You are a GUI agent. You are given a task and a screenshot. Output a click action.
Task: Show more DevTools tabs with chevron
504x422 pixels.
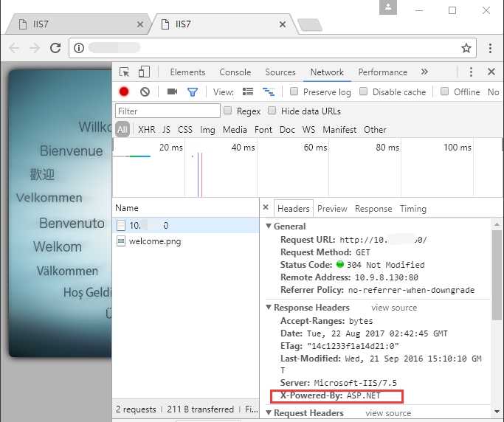[x=424, y=72]
